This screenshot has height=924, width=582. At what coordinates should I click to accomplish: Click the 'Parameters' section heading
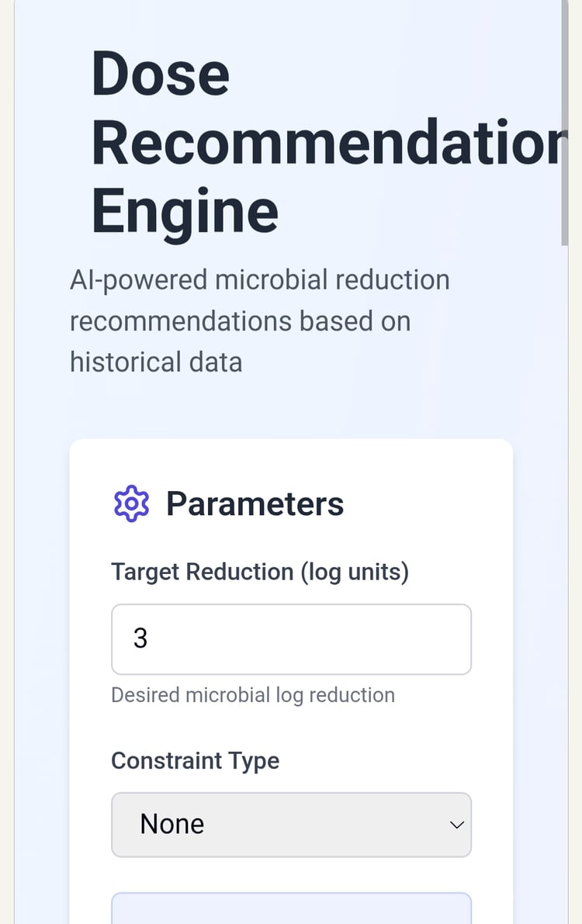point(255,504)
